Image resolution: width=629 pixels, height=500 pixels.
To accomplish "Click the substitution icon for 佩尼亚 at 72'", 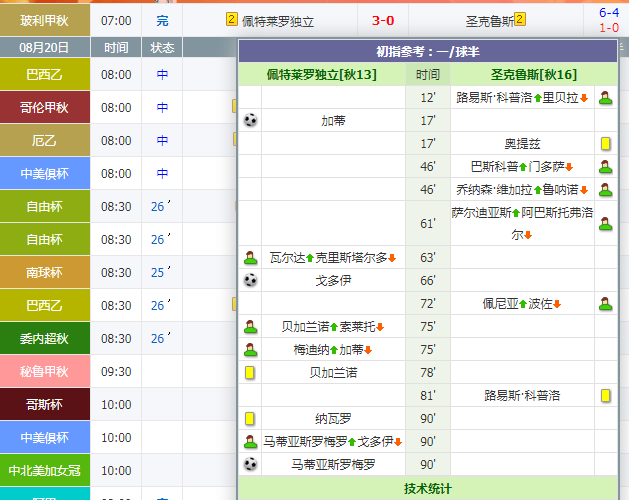I will pyautogui.click(x=605, y=304).
